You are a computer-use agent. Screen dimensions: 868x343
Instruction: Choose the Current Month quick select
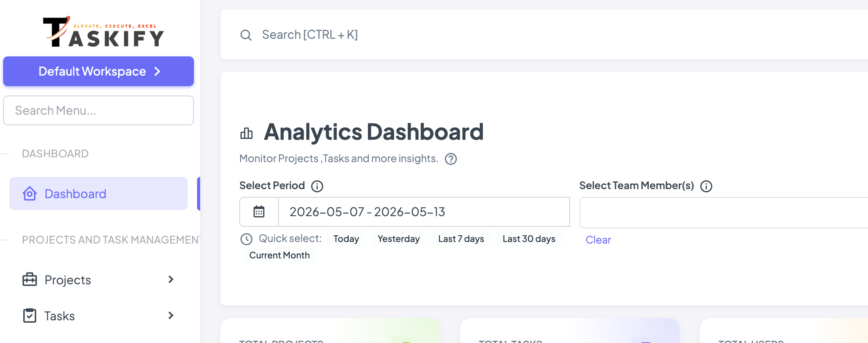[x=280, y=255]
